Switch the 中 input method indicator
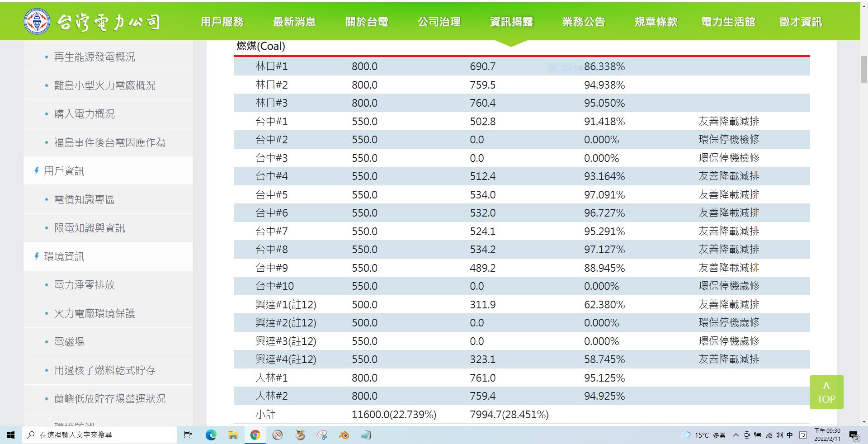Viewport: 868px width, 444px height. (x=790, y=435)
